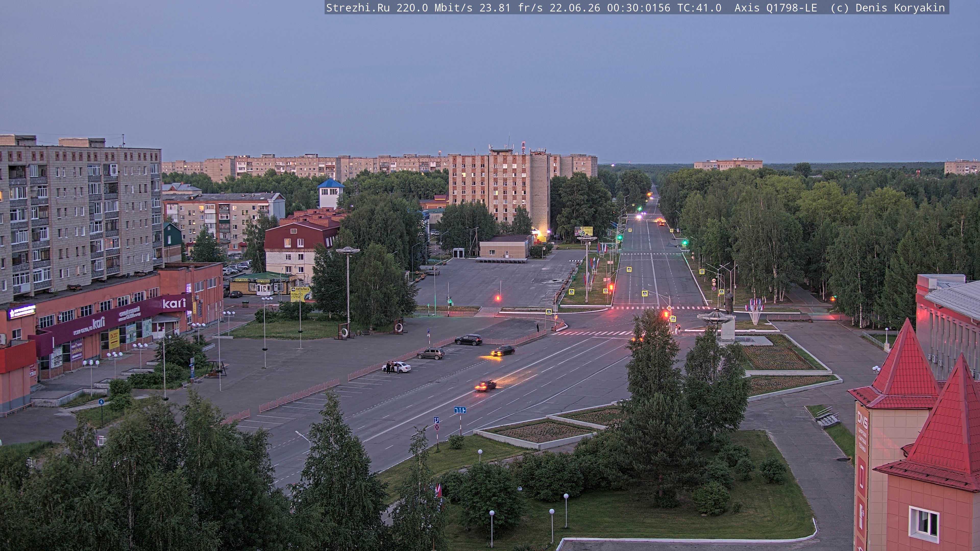980x551 pixels.
Task: Select the "(c) Denis Koryakin" copyright text
Action: (x=888, y=8)
